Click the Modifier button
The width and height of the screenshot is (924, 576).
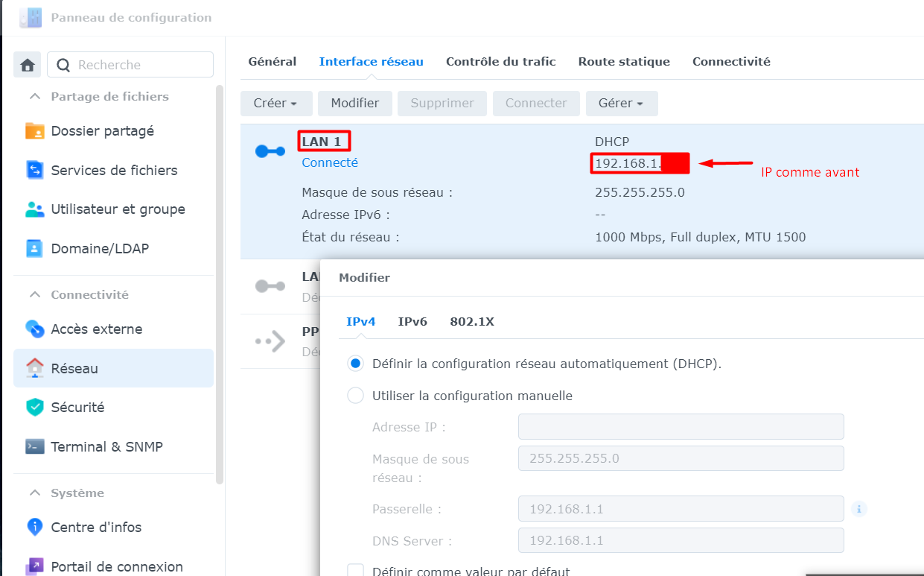355,104
